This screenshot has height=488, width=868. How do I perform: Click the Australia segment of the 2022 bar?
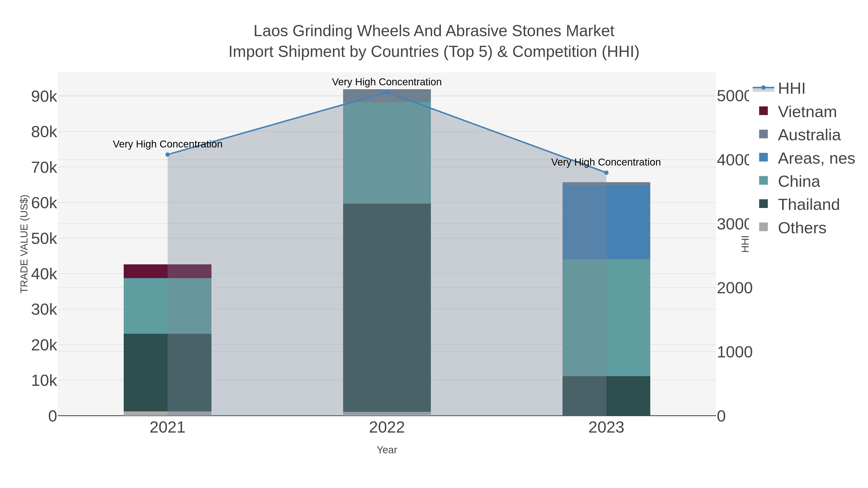click(x=387, y=96)
